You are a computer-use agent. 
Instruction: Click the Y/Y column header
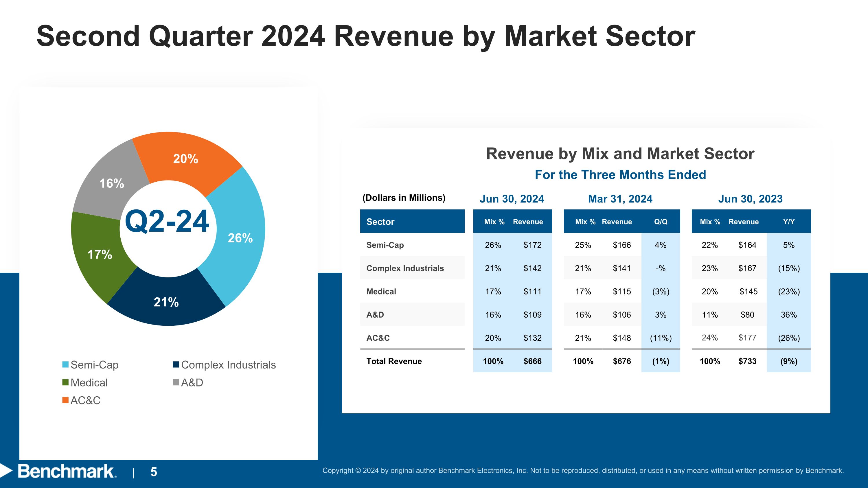[x=788, y=222]
